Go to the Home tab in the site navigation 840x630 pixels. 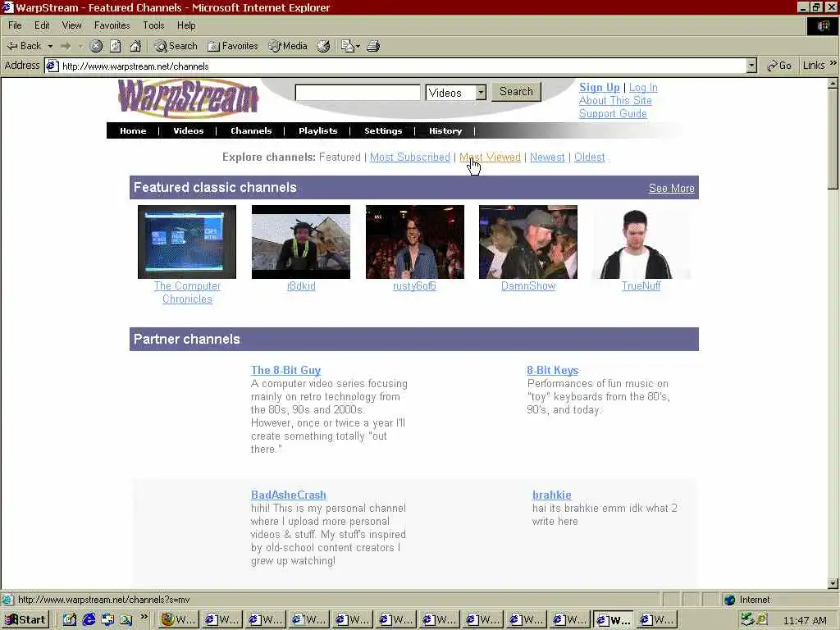pyautogui.click(x=133, y=130)
